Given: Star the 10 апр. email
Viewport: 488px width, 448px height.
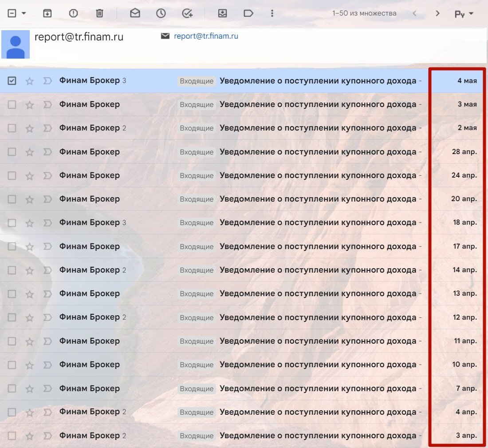Looking at the screenshot, I should (30, 365).
